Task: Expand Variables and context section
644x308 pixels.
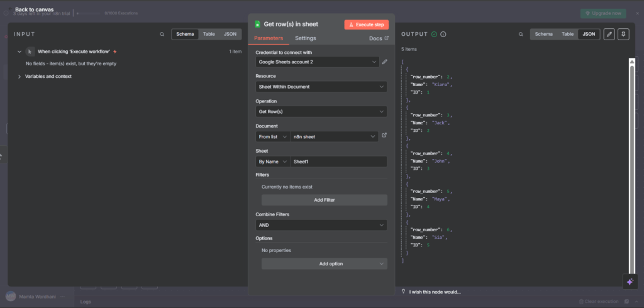Action: coord(48,77)
